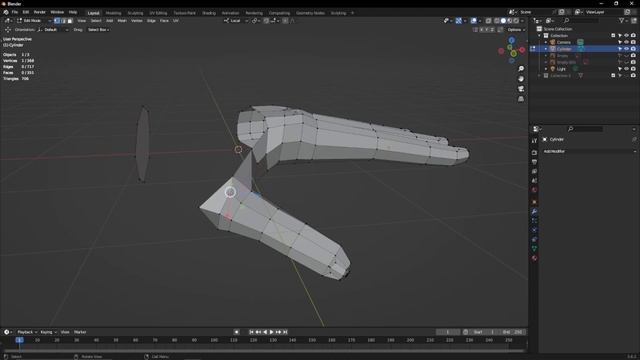Screen dimensions: 640x360
Task: Open the Particles properties tab icon
Action: pyautogui.click(x=534, y=221)
